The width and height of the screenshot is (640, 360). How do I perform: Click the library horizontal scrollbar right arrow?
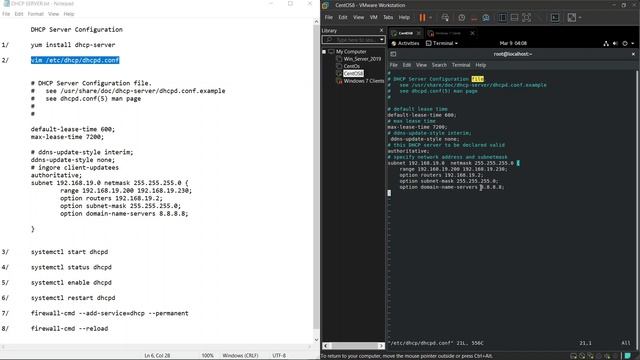pyautogui.click(x=381, y=346)
